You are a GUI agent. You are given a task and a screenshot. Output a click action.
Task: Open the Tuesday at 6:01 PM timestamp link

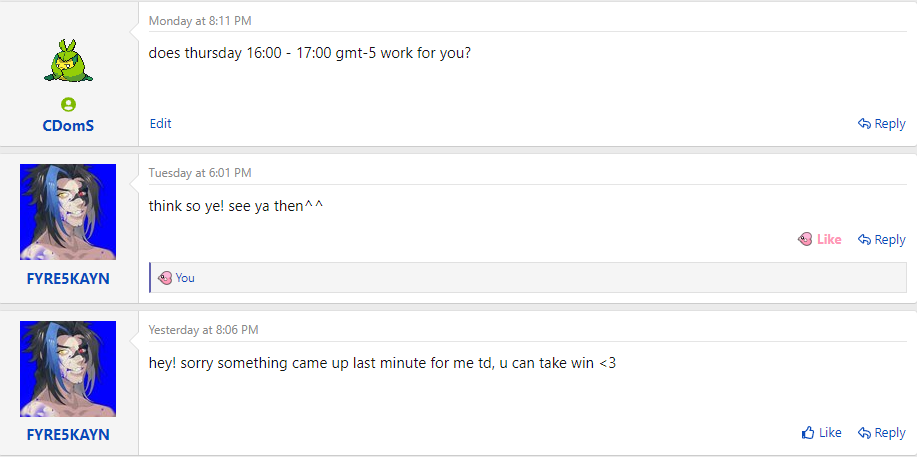click(200, 173)
